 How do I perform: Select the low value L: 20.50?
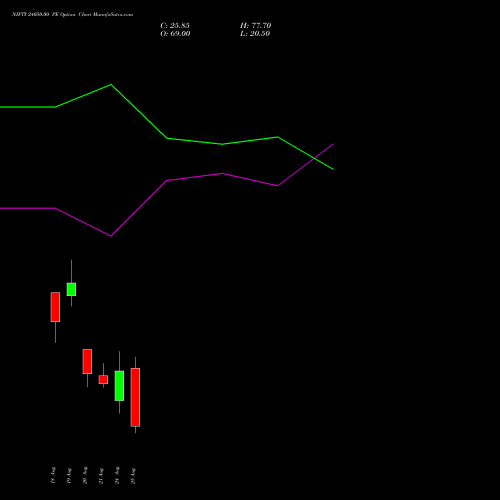(x=255, y=34)
